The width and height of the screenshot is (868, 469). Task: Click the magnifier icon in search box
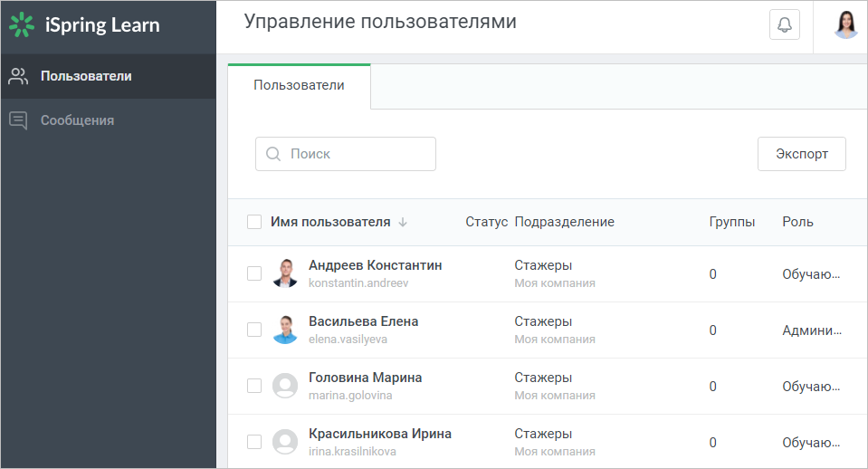(x=273, y=154)
